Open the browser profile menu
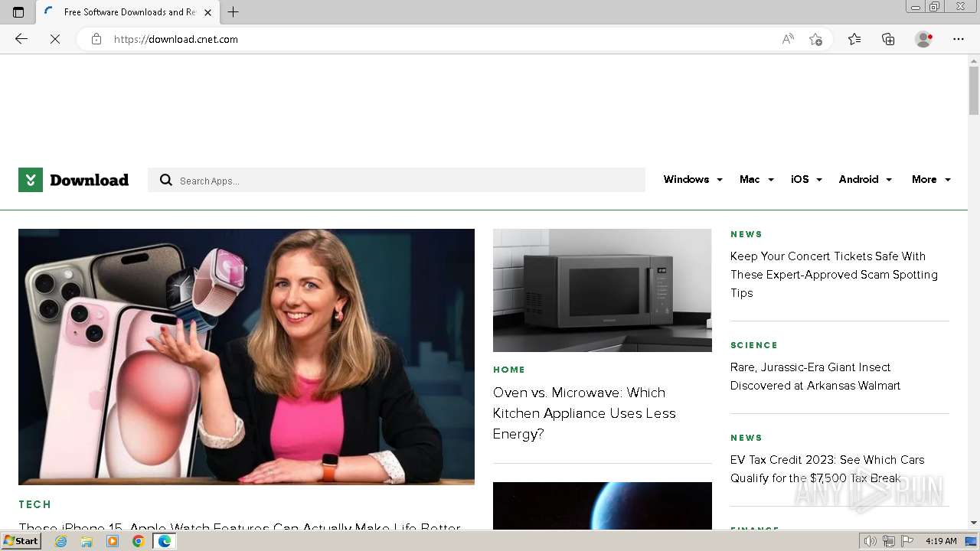The width and height of the screenshot is (980, 551). pos(924,39)
